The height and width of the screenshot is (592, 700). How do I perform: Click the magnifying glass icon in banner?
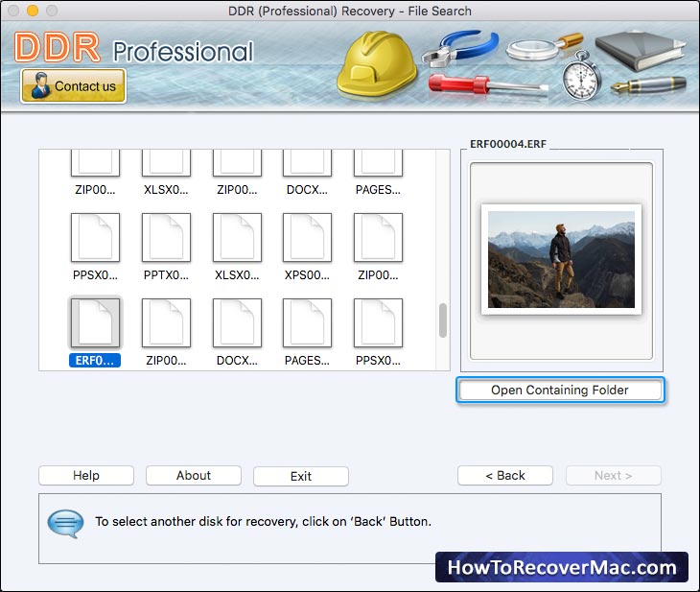[545, 47]
